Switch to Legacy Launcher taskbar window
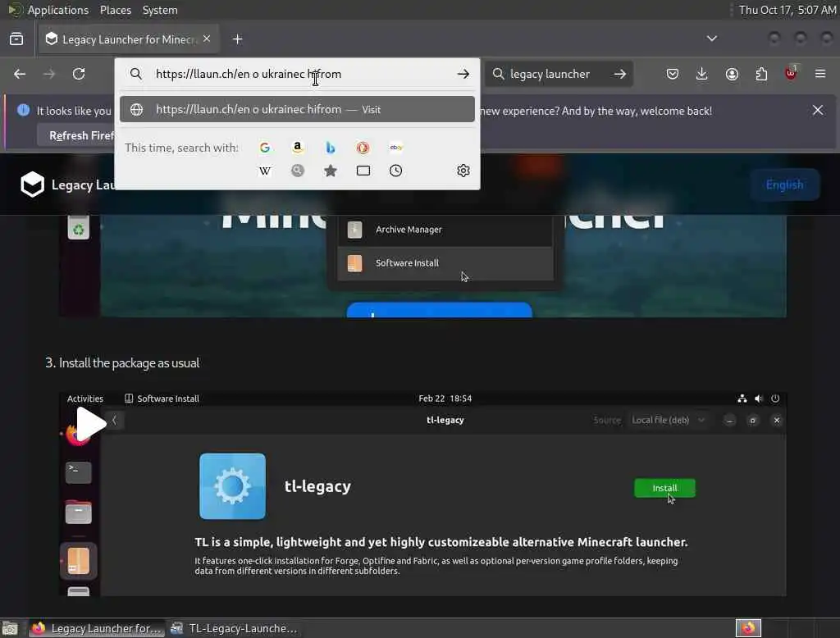 pyautogui.click(x=97, y=628)
